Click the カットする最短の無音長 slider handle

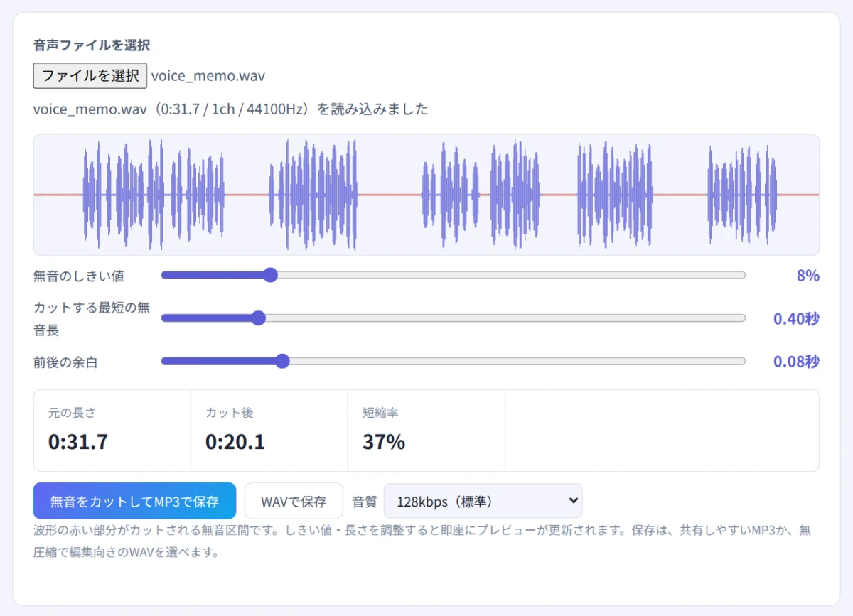(258, 318)
